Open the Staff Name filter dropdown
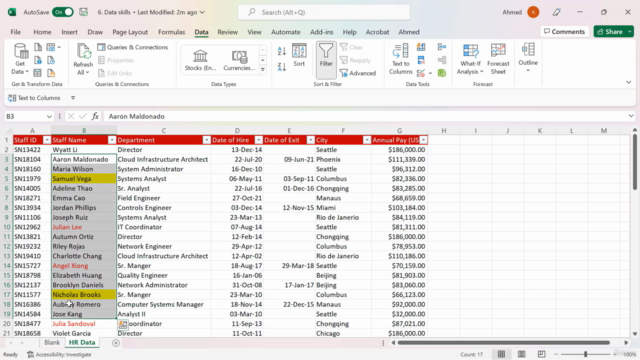 pyautogui.click(x=112, y=140)
